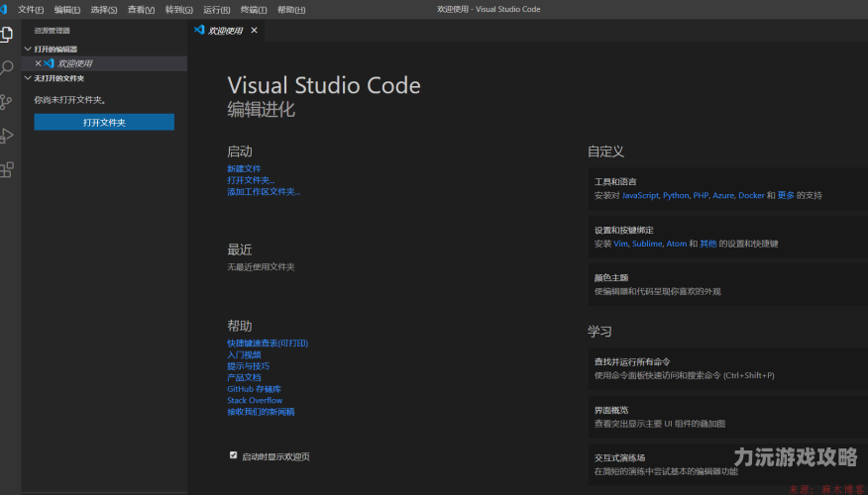Click the Vim keybindings link

[x=620, y=244]
